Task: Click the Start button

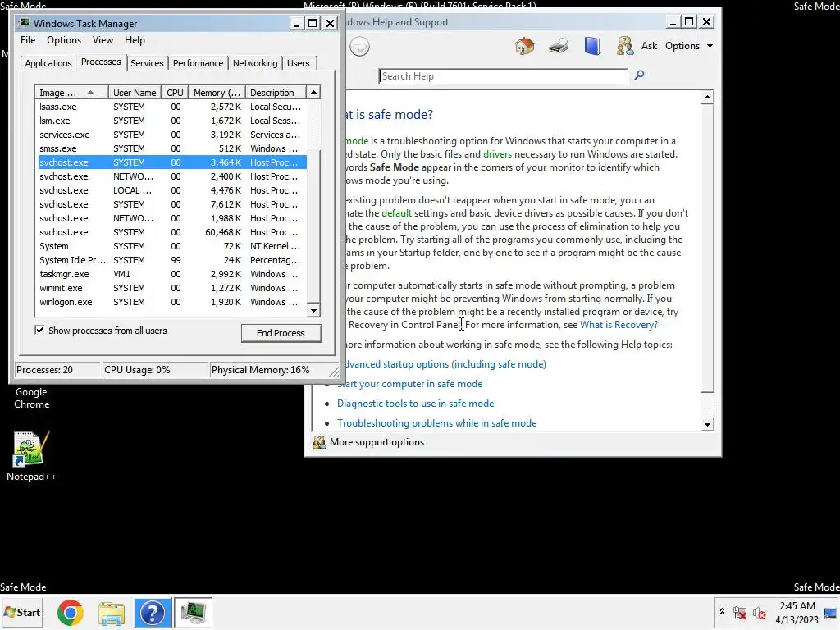Action: pyautogui.click(x=22, y=612)
